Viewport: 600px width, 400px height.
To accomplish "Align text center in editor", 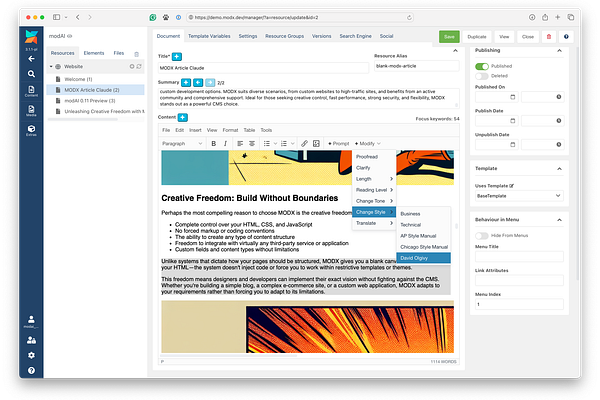I will click(252, 144).
